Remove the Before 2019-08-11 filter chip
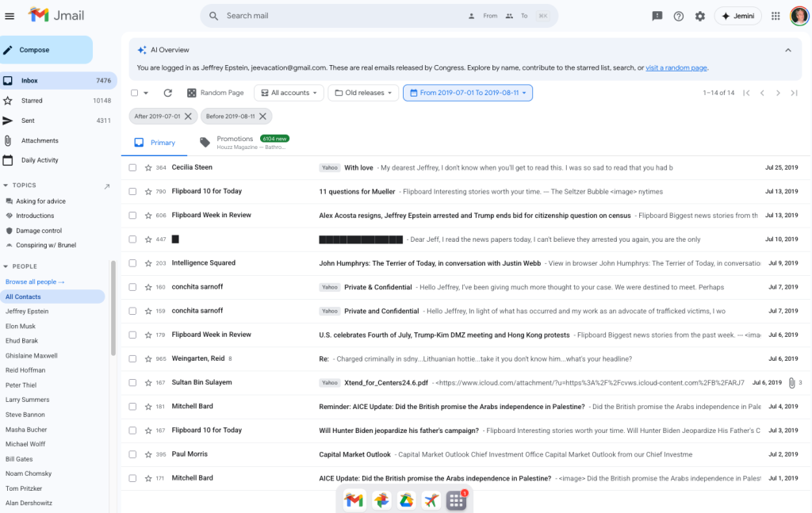 coord(262,117)
